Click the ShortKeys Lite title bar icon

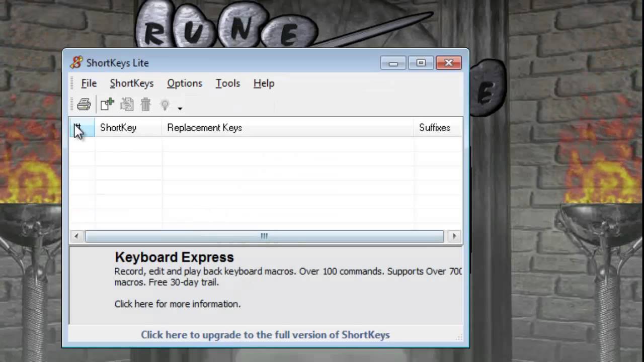pos(76,63)
